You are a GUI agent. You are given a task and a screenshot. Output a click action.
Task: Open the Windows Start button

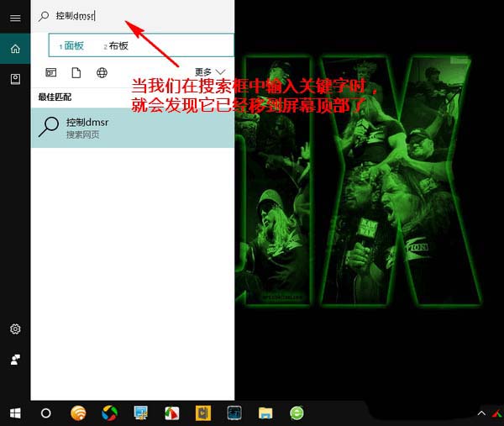click(15, 413)
